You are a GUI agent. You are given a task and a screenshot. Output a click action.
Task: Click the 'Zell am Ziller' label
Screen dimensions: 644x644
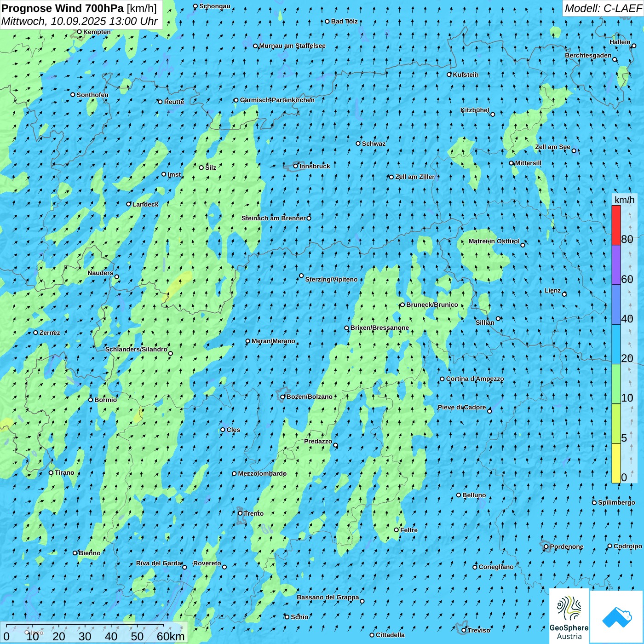tap(415, 177)
